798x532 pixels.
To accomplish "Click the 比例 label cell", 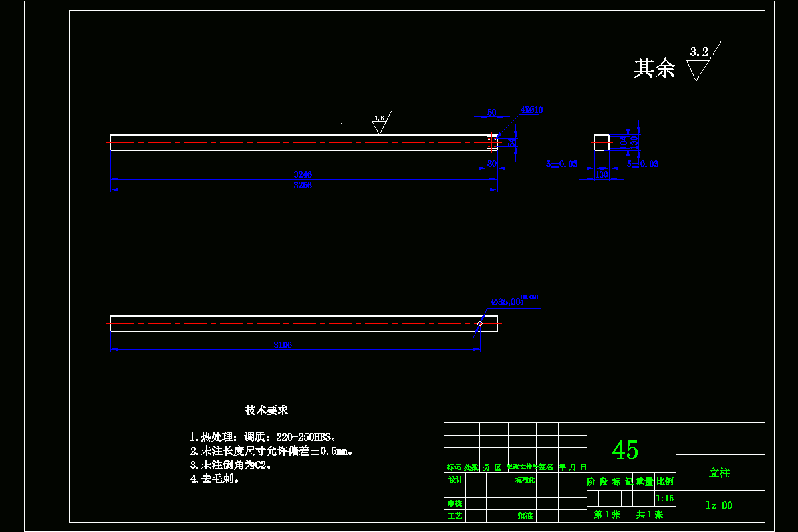I will click(x=665, y=481).
